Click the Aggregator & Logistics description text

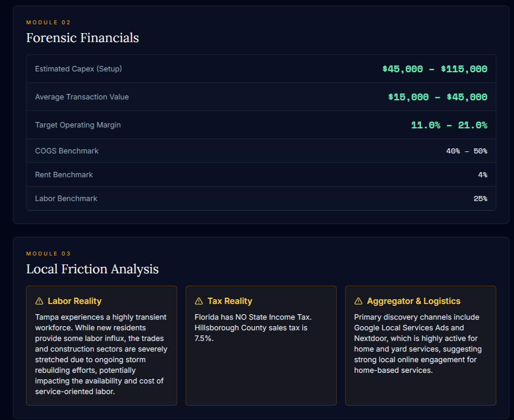(418, 343)
